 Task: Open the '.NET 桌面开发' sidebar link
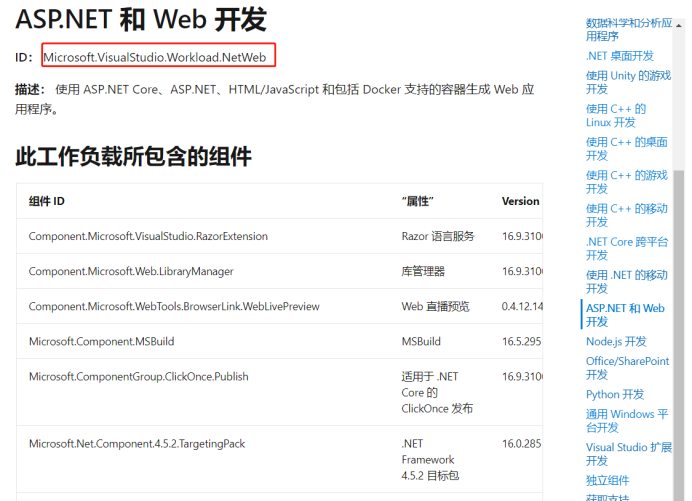(x=619, y=56)
